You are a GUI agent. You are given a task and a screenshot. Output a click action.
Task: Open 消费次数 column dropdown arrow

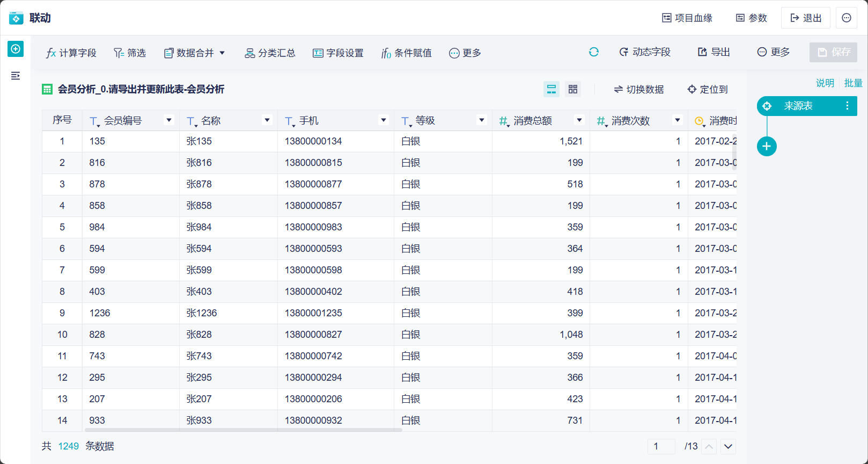coord(678,120)
